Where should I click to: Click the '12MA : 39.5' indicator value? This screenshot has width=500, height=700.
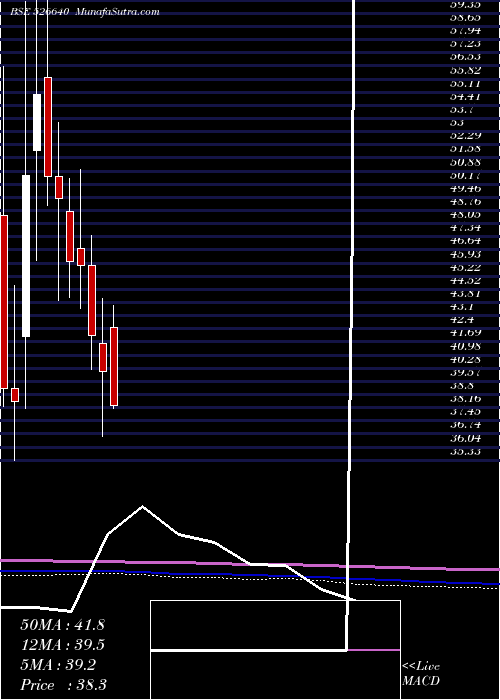tap(62, 645)
